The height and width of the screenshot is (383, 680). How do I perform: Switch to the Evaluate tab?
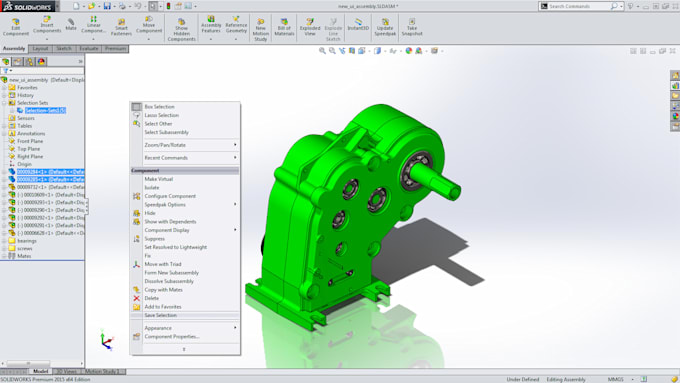tap(88, 49)
